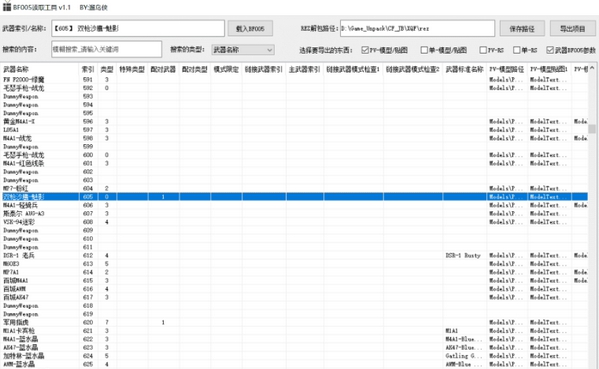Click the 导出项目 button
Screen dimensions: 599x369
[572, 28]
